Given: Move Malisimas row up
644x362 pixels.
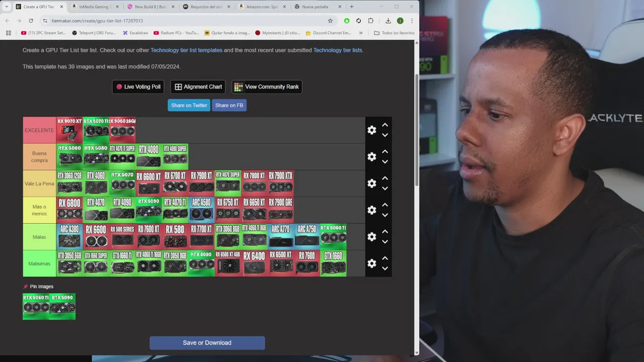Looking at the screenshot, I should (385, 258).
